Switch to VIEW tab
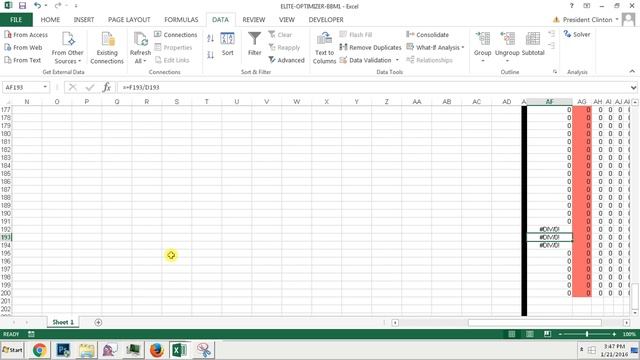 287,20
